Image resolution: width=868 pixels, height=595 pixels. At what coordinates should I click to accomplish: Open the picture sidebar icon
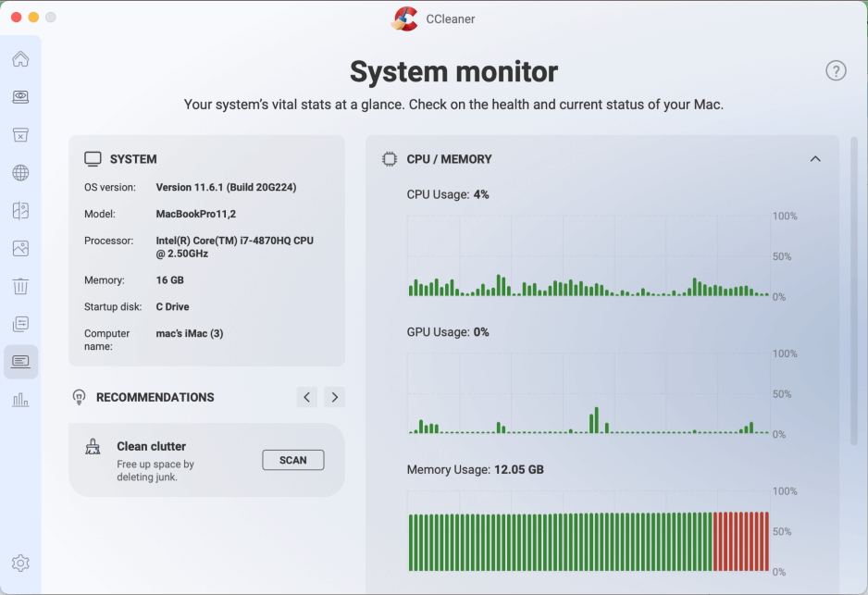[20, 249]
